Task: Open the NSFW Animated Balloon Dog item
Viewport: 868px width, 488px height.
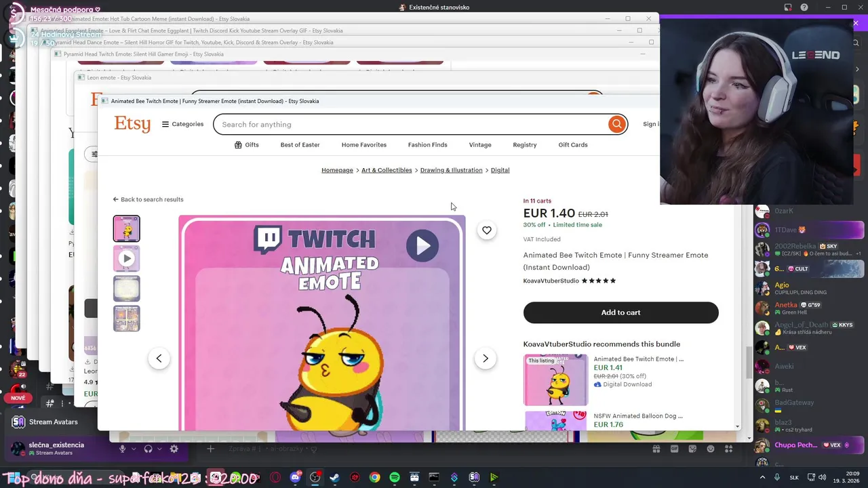Action: [x=637, y=415]
